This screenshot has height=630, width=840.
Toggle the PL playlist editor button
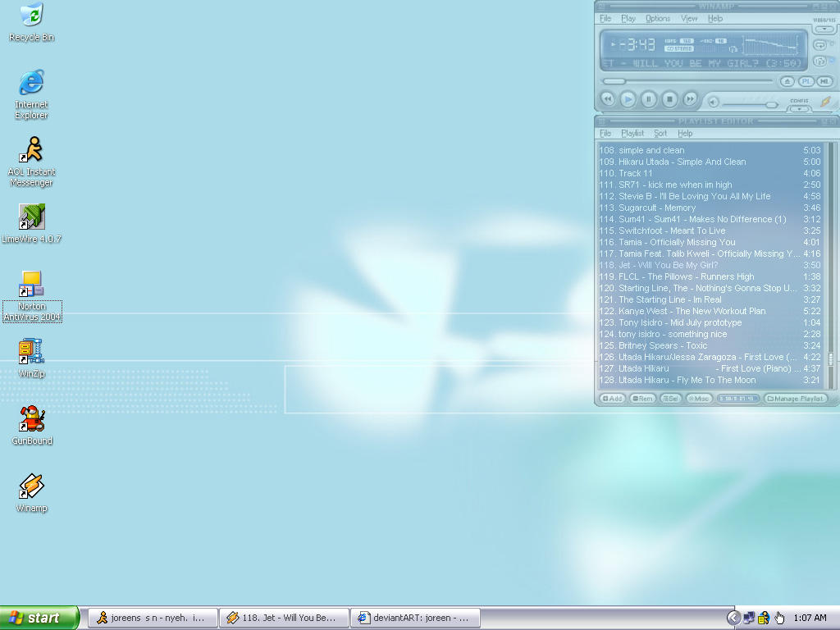tap(806, 81)
